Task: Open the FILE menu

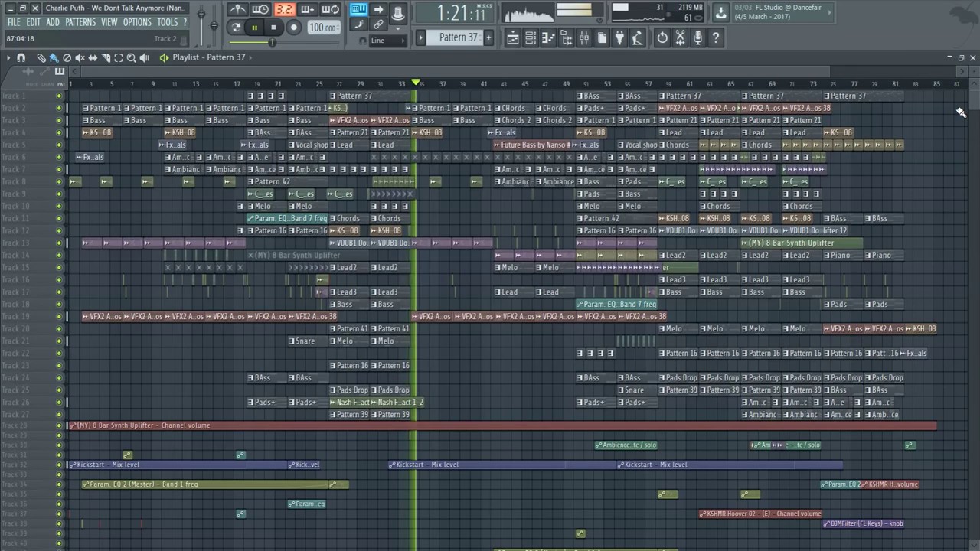Action: coord(14,22)
